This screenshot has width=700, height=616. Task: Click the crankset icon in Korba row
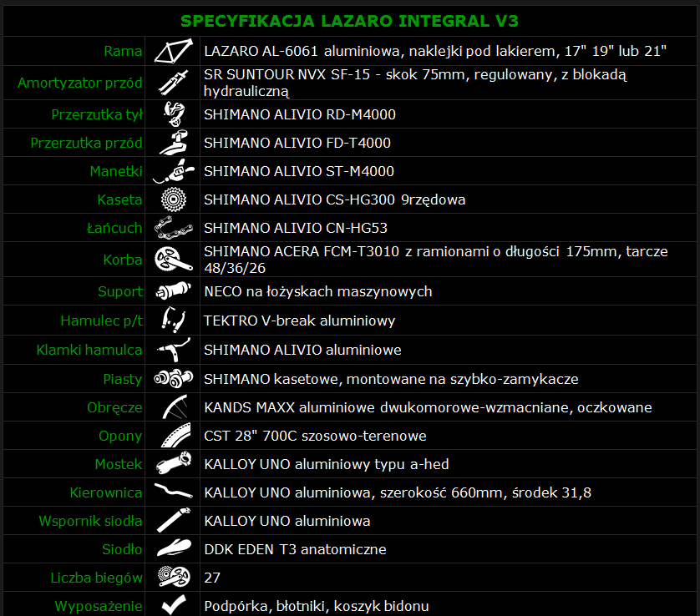[x=174, y=260]
